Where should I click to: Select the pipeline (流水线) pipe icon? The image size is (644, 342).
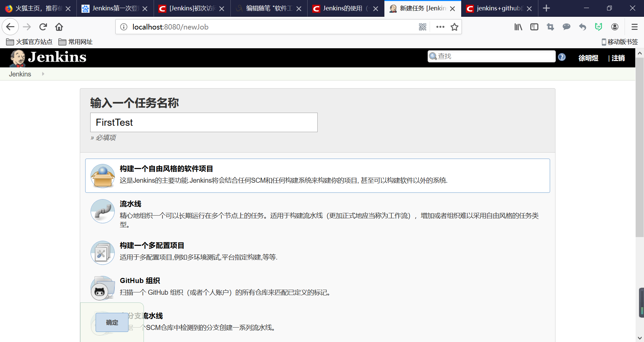103,211
